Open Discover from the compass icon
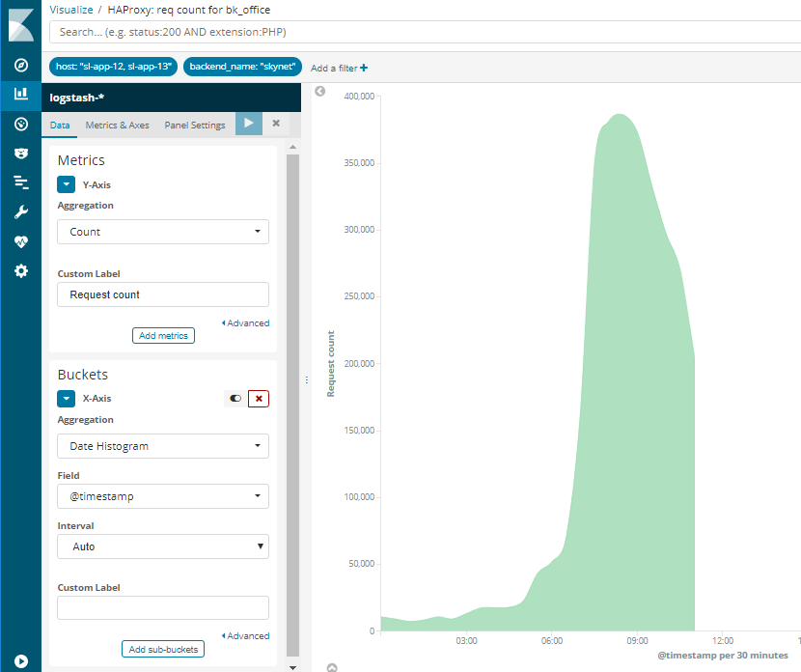Screen dimensions: 801x672 click(20, 65)
